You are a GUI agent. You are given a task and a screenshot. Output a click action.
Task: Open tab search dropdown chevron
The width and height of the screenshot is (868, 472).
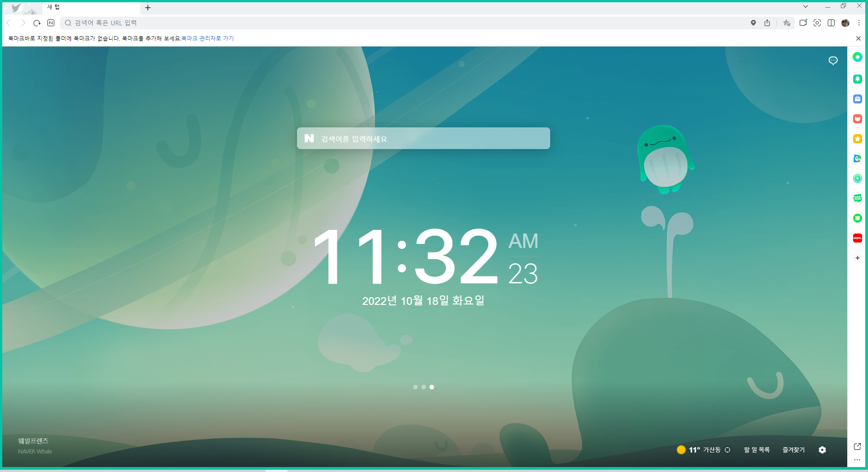coord(806,6)
